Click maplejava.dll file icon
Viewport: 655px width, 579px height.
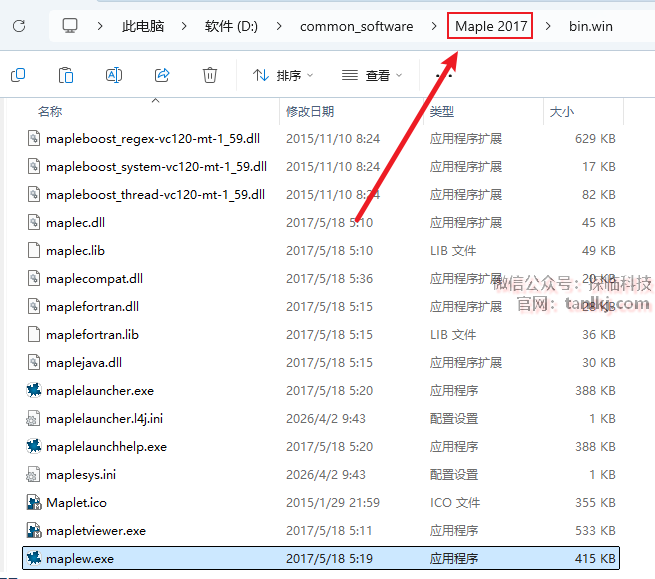(x=34, y=362)
